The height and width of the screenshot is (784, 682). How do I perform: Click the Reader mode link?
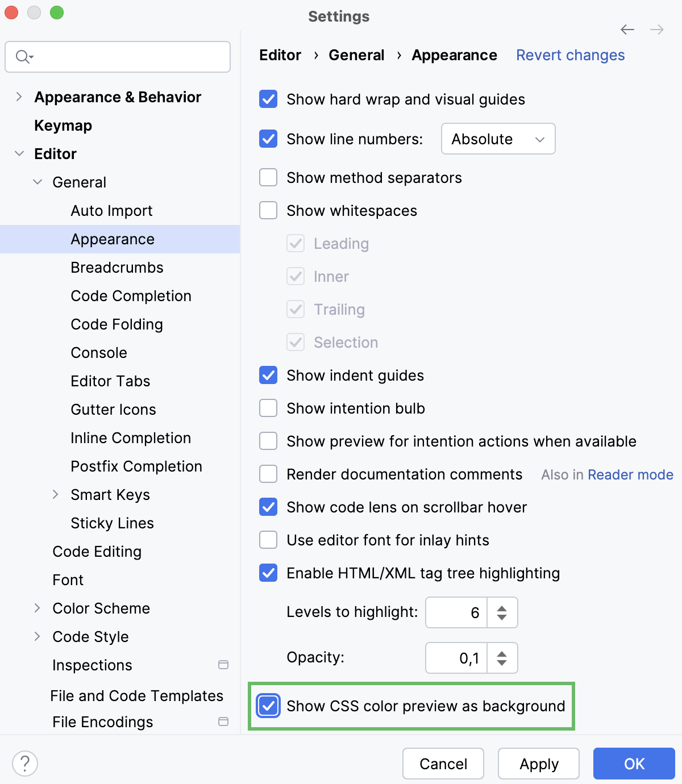point(630,474)
